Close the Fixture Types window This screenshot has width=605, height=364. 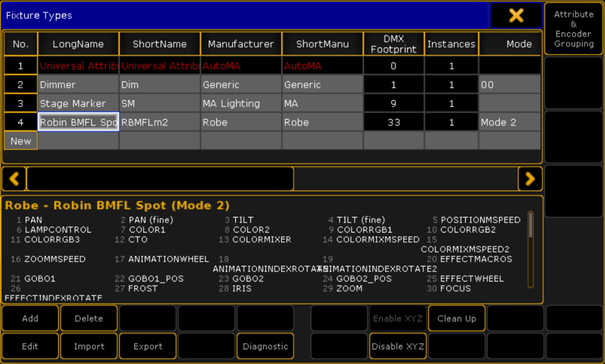pyautogui.click(x=516, y=15)
